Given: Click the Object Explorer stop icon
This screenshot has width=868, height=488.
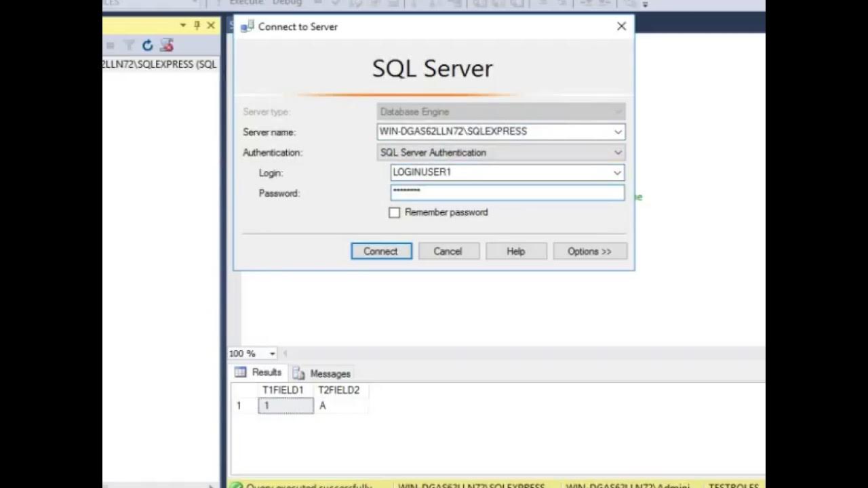Looking at the screenshot, I should (x=111, y=45).
